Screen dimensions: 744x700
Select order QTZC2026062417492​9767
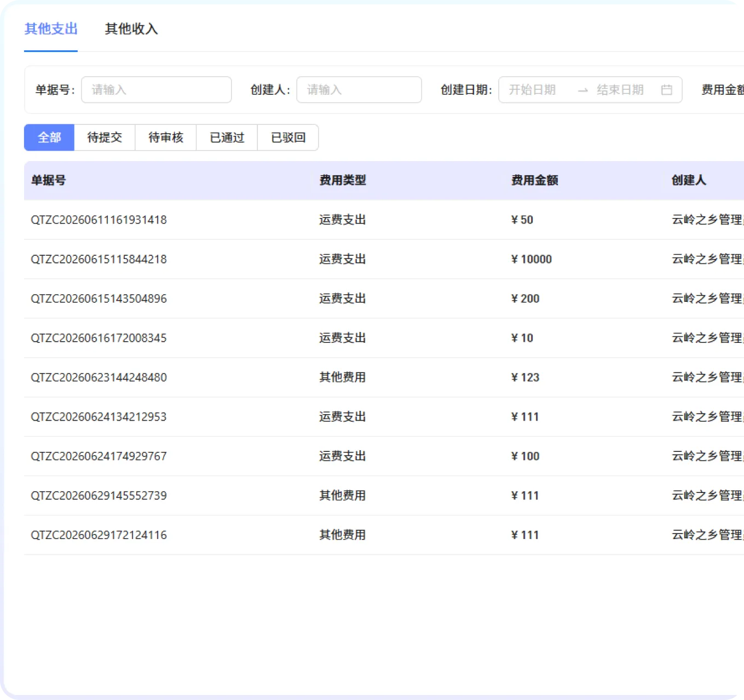tap(99, 456)
